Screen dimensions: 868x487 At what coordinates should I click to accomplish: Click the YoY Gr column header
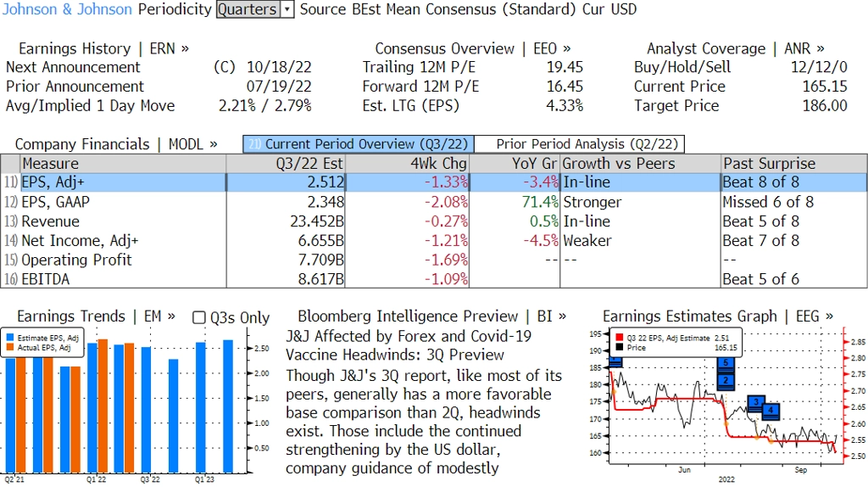515,164
